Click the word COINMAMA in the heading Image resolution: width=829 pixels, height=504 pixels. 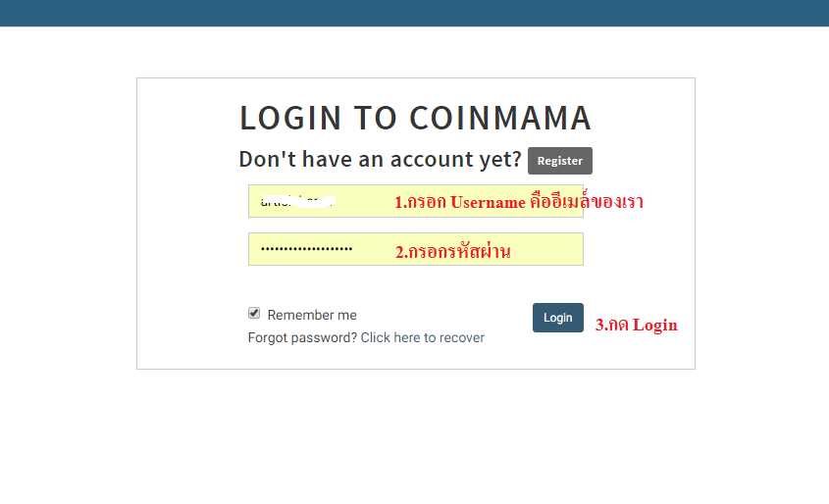[x=500, y=118]
